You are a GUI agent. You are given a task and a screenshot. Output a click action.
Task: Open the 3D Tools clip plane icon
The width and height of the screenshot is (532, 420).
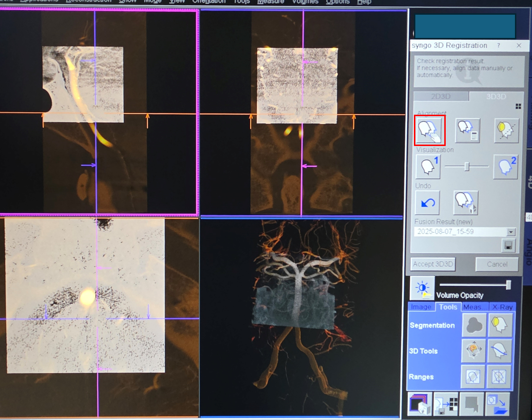point(500,351)
